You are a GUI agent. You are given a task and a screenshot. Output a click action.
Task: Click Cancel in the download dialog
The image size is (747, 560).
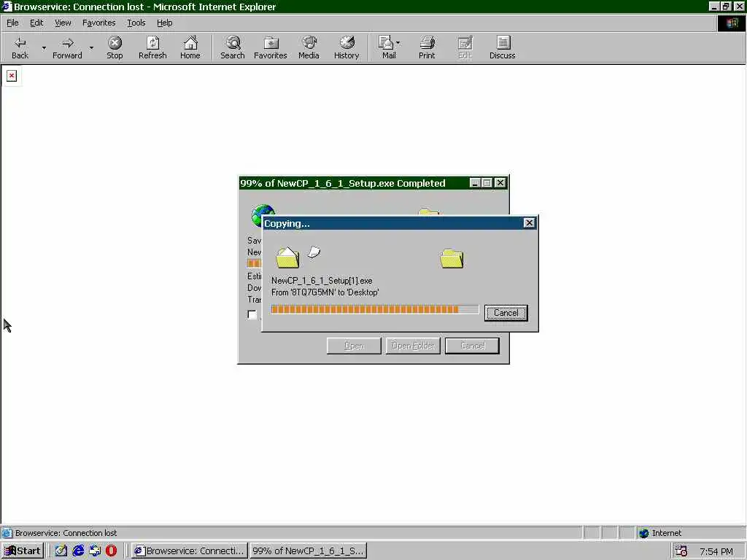472,346
